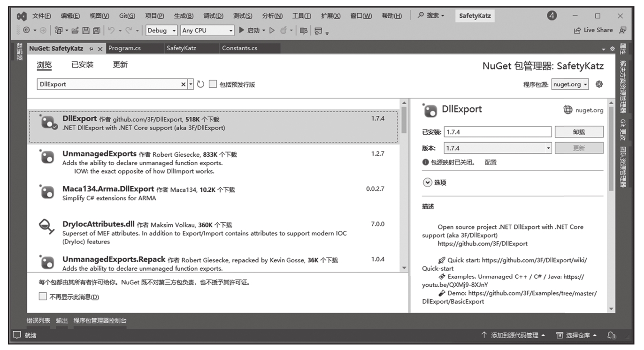Enable the 包括预发行版 checkbox
The image size is (644, 350).
[x=213, y=84]
